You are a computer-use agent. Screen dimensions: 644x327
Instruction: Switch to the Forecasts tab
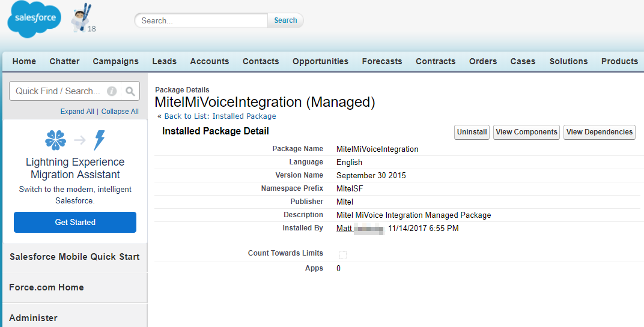coord(382,61)
